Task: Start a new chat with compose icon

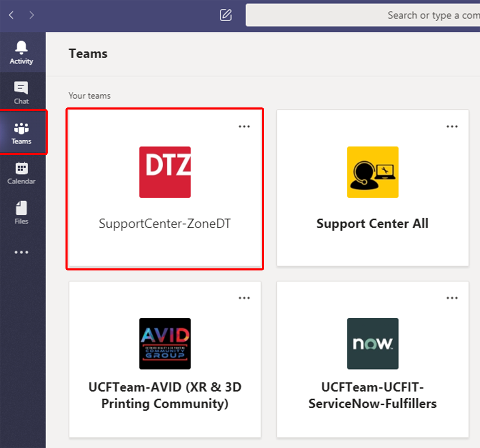Action: 225,15
